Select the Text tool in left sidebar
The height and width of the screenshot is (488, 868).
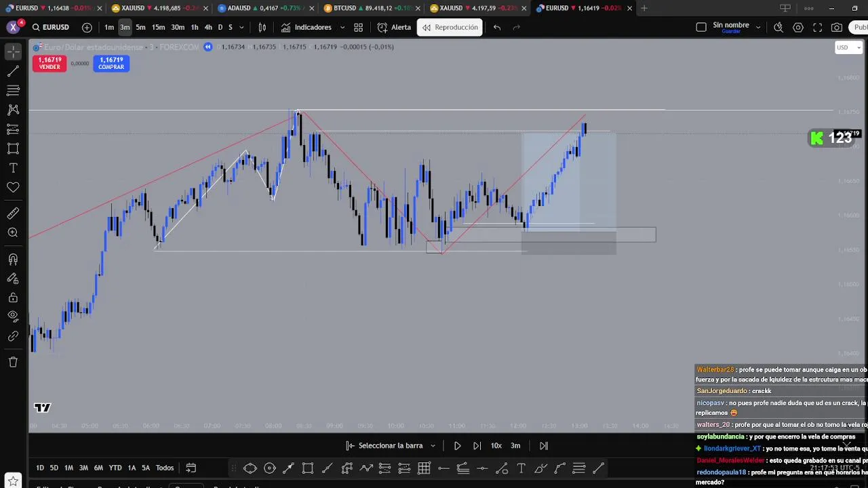point(13,167)
